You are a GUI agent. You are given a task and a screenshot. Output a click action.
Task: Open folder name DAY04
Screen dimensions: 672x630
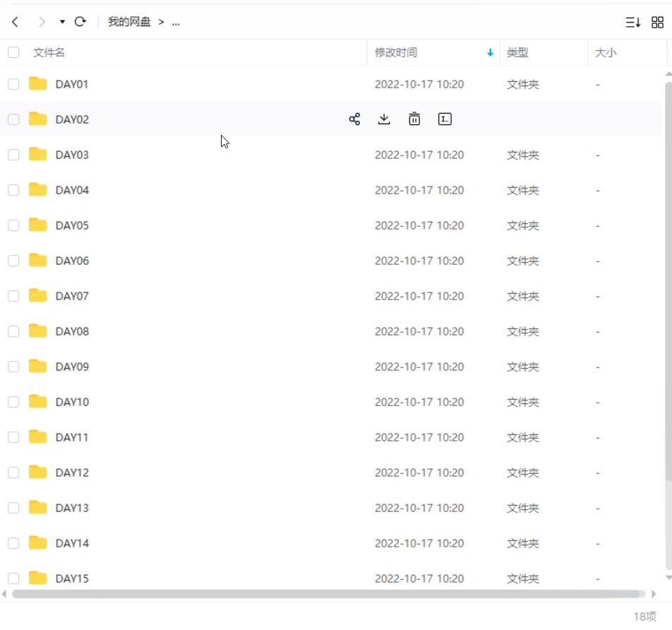pos(72,190)
